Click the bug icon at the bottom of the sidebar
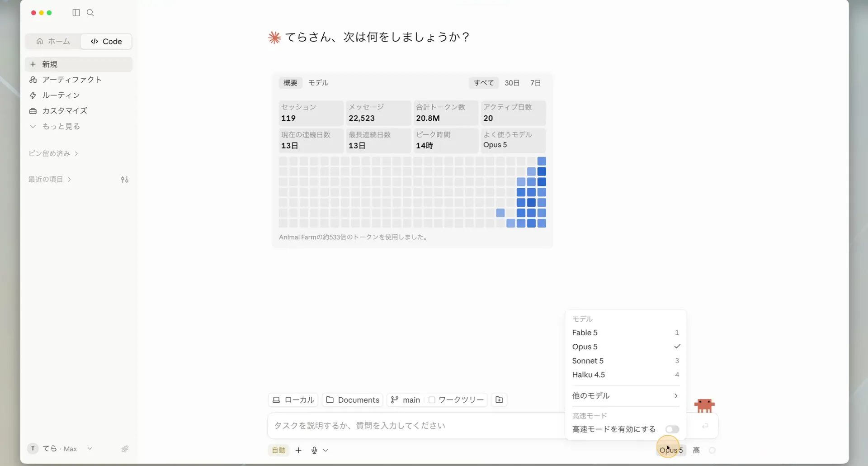 pyautogui.click(x=125, y=449)
